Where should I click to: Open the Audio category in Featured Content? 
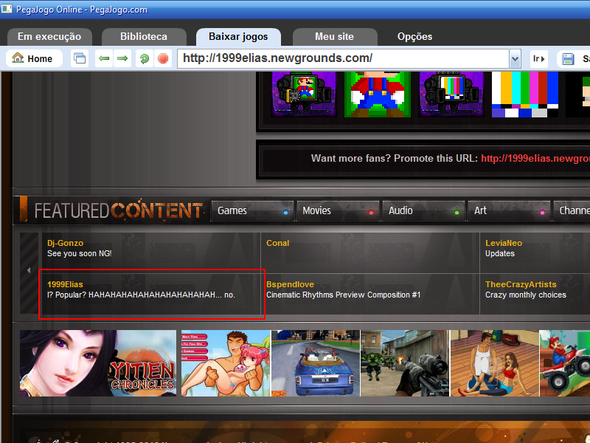pyautogui.click(x=424, y=211)
